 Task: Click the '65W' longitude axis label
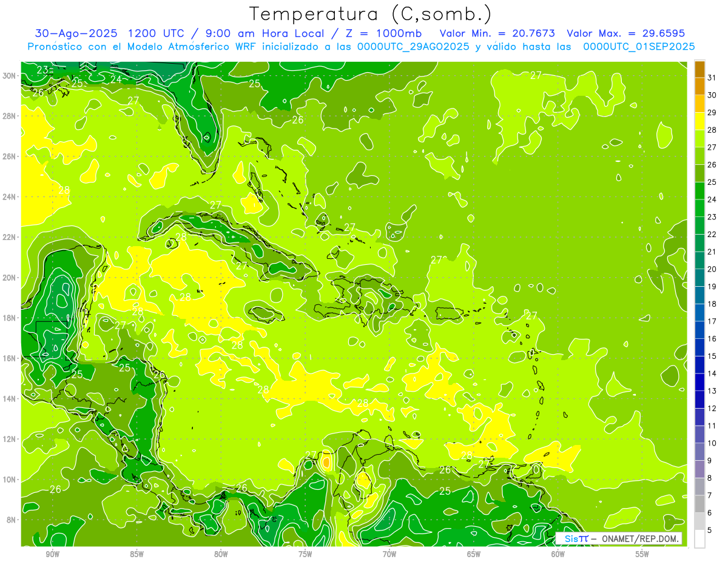pos(474,554)
